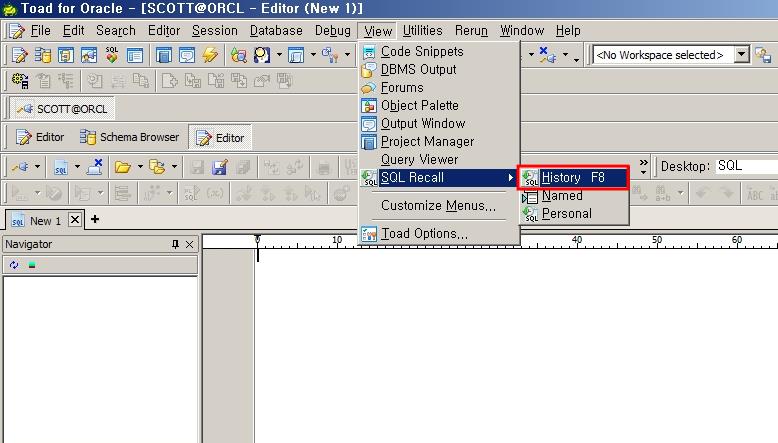Click the Save As disk icon
The width and height of the screenshot is (778, 443).
coord(219,167)
